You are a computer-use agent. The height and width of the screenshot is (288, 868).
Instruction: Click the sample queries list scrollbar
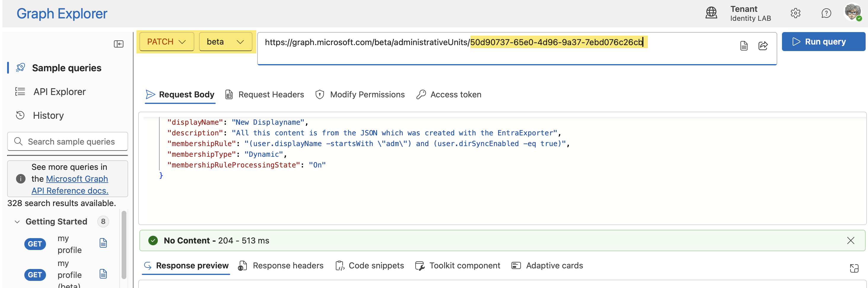tap(124, 245)
